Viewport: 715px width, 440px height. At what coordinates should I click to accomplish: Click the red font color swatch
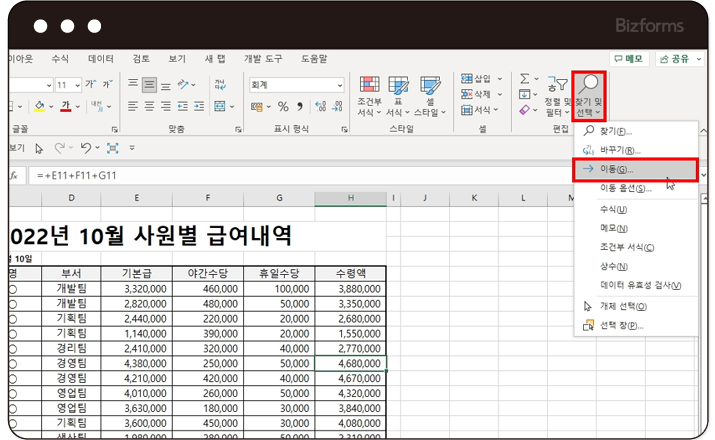click(x=67, y=107)
